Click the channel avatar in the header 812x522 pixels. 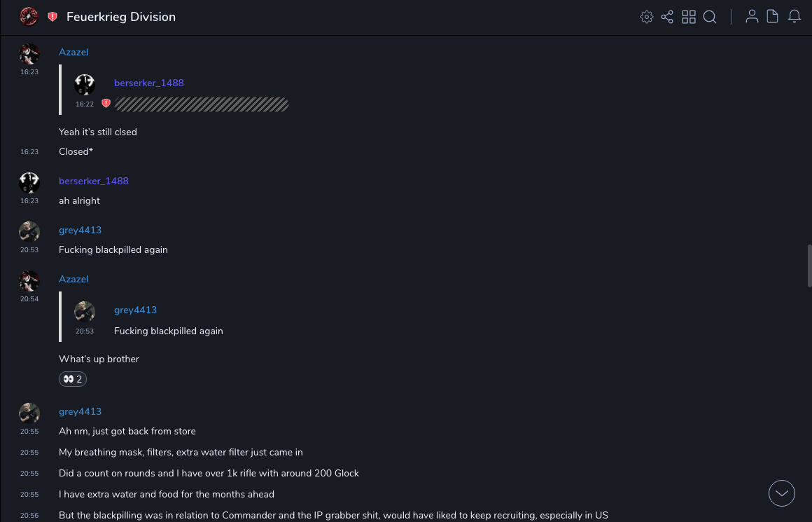point(29,17)
